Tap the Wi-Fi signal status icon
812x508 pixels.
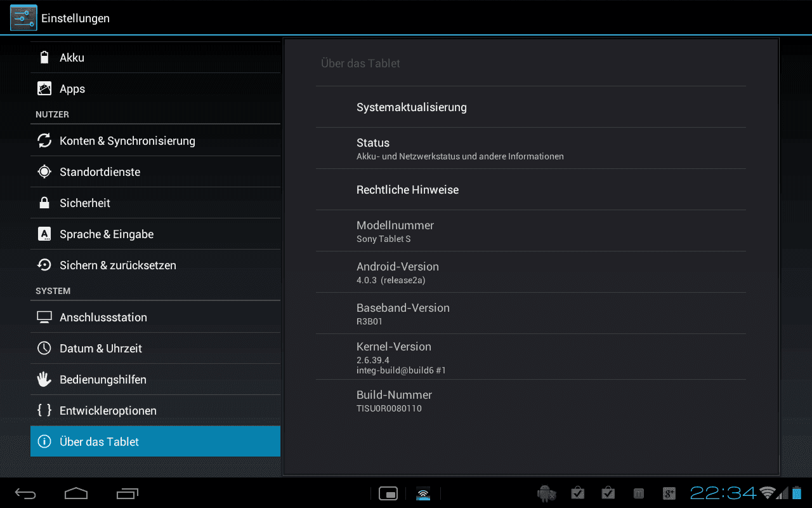tap(768, 493)
